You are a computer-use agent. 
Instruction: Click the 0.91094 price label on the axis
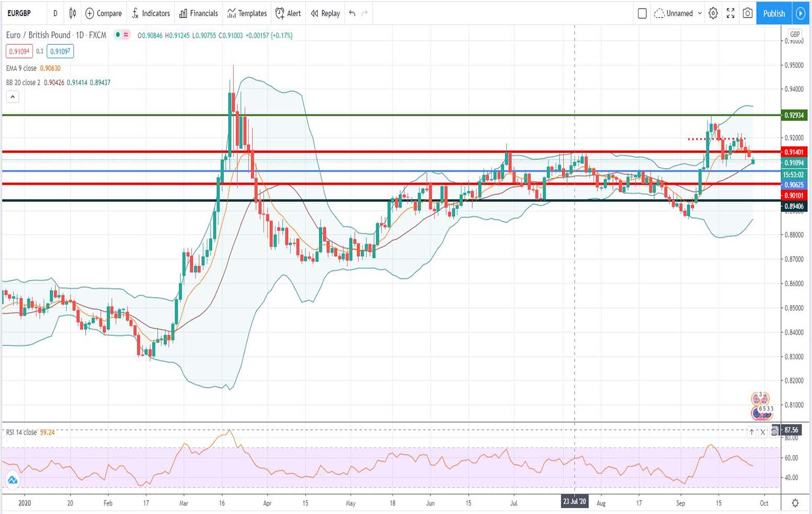(x=793, y=163)
